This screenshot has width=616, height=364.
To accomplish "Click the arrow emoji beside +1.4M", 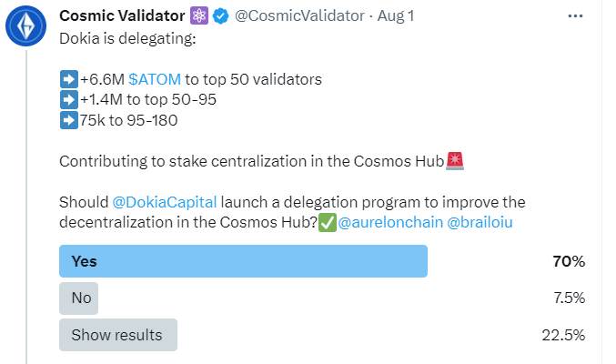I will tap(67, 99).
